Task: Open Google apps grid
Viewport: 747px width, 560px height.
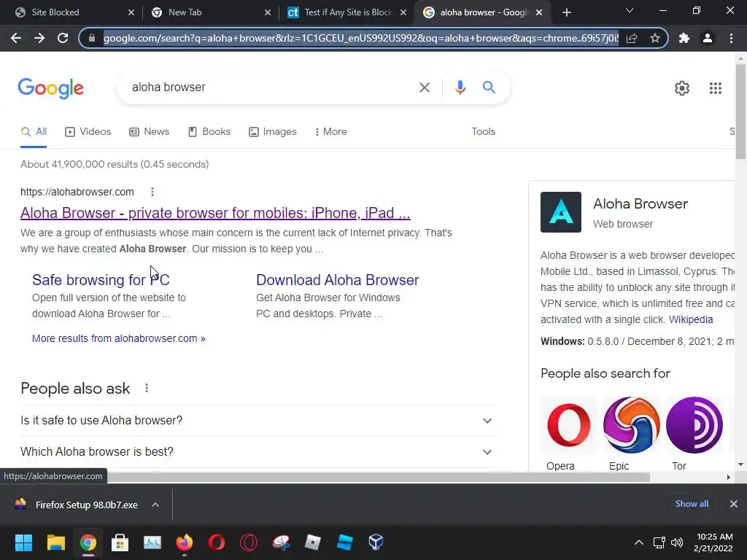Action: point(715,88)
